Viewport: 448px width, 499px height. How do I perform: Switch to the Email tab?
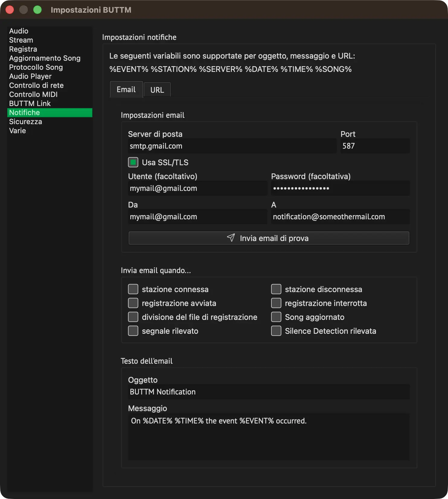pyautogui.click(x=126, y=89)
